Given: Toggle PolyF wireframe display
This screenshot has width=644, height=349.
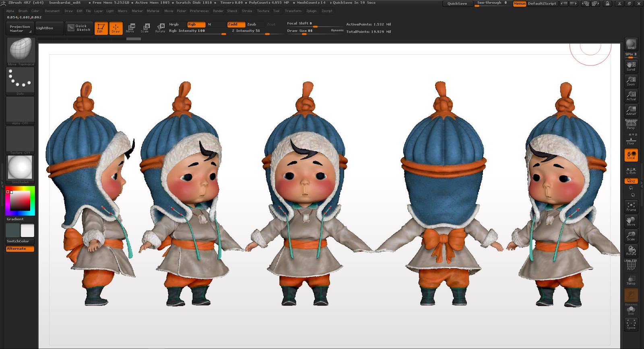Looking at the screenshot, I should [x=631, y=265].
